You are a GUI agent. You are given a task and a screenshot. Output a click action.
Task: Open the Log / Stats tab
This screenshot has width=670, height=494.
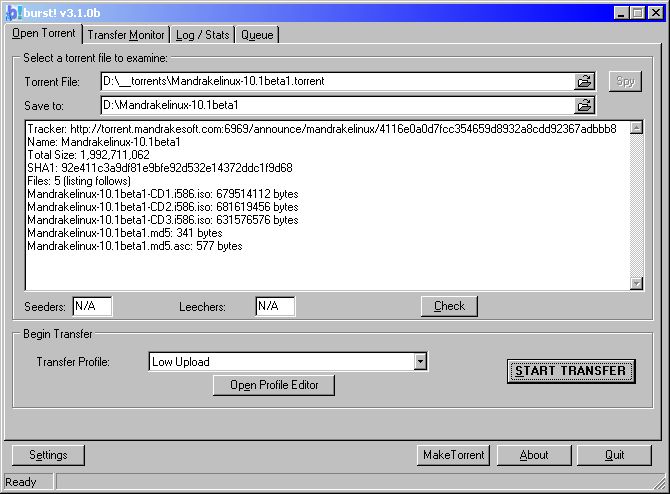(203, 35)
